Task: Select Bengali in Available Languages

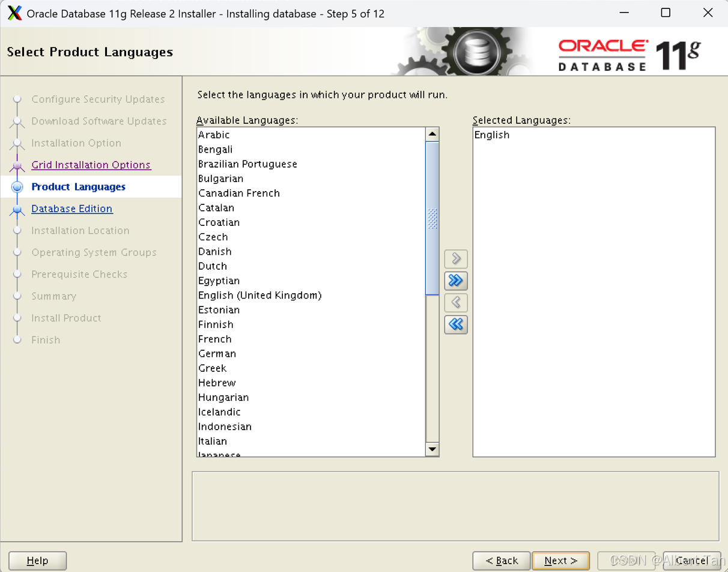Action: pyautogui.click(x=311, y=150)
